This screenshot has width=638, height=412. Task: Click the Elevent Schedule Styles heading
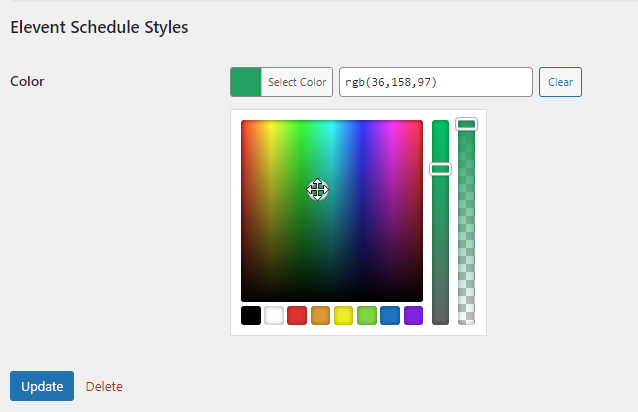point(99,27)
